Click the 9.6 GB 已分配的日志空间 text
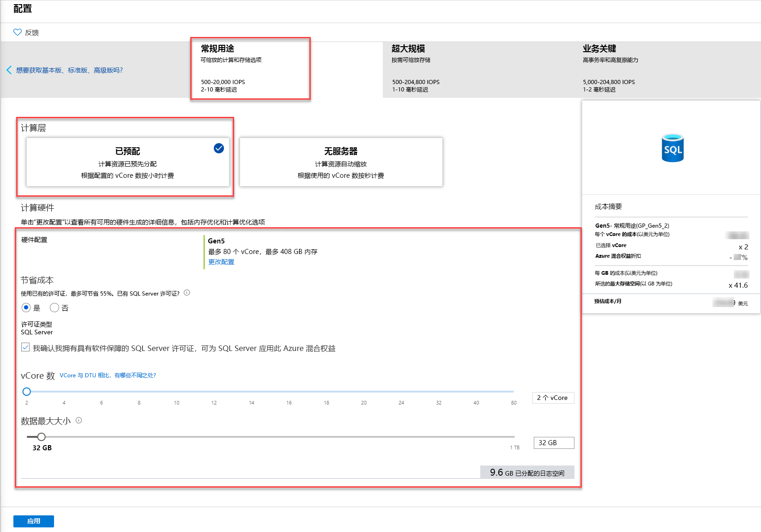The image size is (761, 532). click(527, 472)
